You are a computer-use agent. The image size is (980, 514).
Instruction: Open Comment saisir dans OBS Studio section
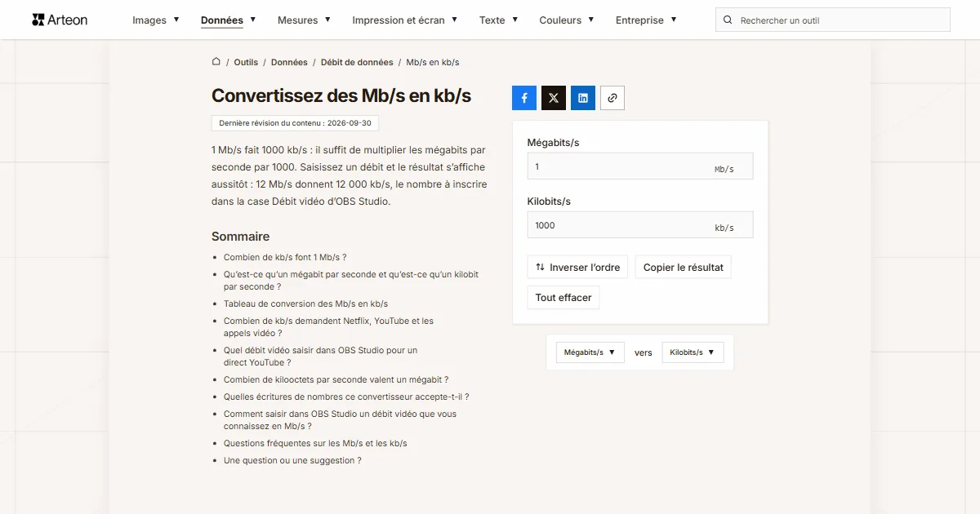pos(340,420)
